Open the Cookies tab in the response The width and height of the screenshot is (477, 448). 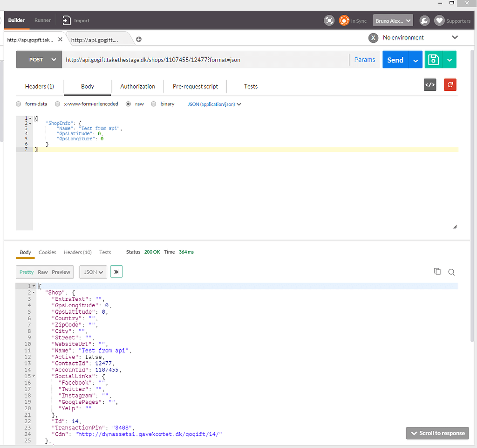(47, 252)
